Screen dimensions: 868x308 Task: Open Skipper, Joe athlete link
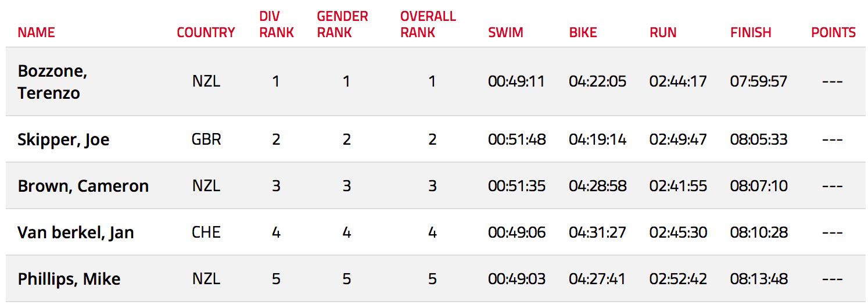63,140
